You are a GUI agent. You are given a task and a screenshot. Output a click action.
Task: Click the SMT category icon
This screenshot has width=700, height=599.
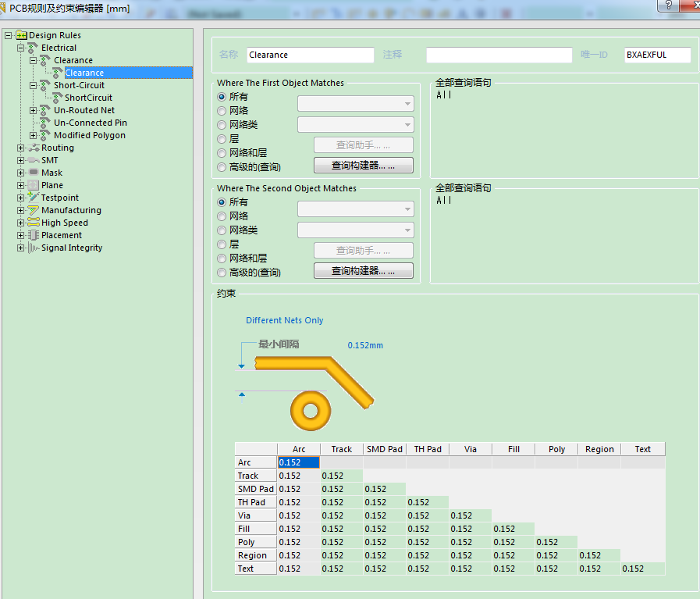click(x=34, y=160)
